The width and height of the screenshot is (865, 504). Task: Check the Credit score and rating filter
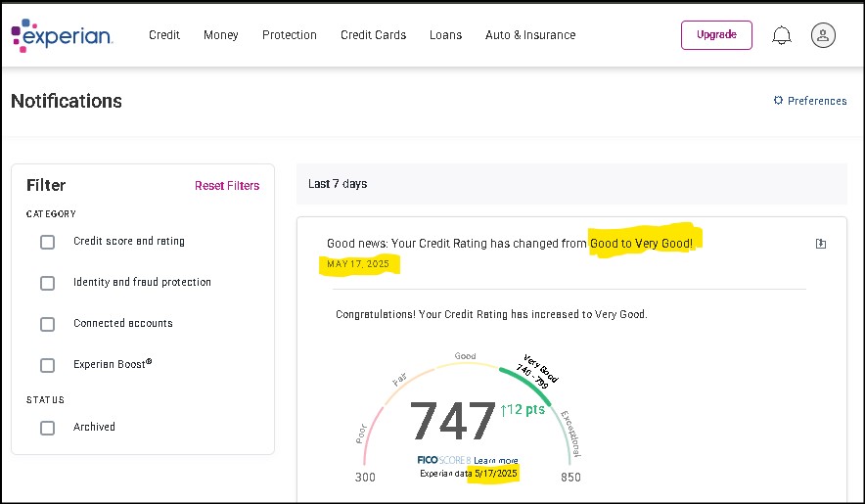pos(47,242)
